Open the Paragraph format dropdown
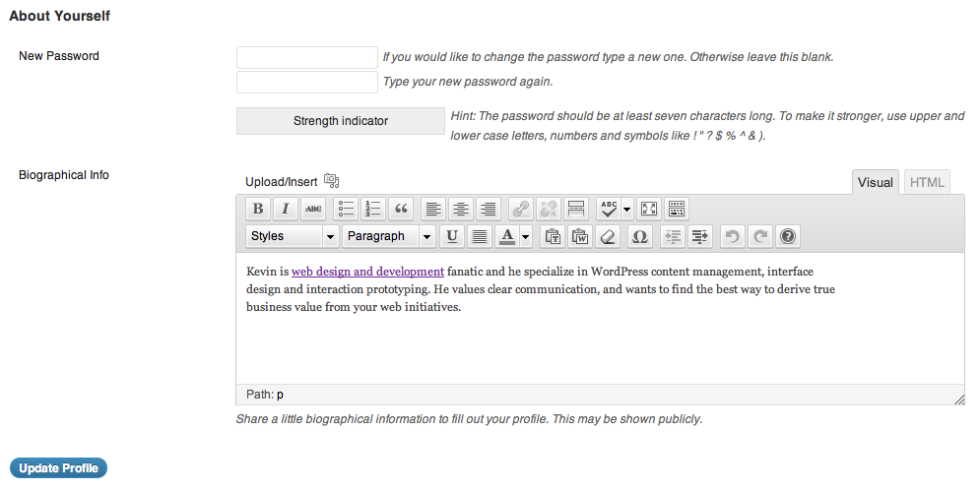 (x=388, y=236)
